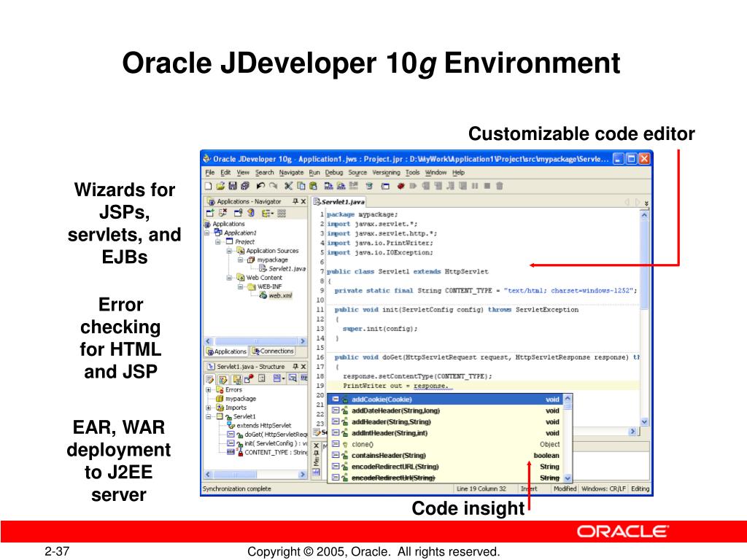Open the Versioning menu
This screenshot has width=747, height=560.
click(386, 172)
